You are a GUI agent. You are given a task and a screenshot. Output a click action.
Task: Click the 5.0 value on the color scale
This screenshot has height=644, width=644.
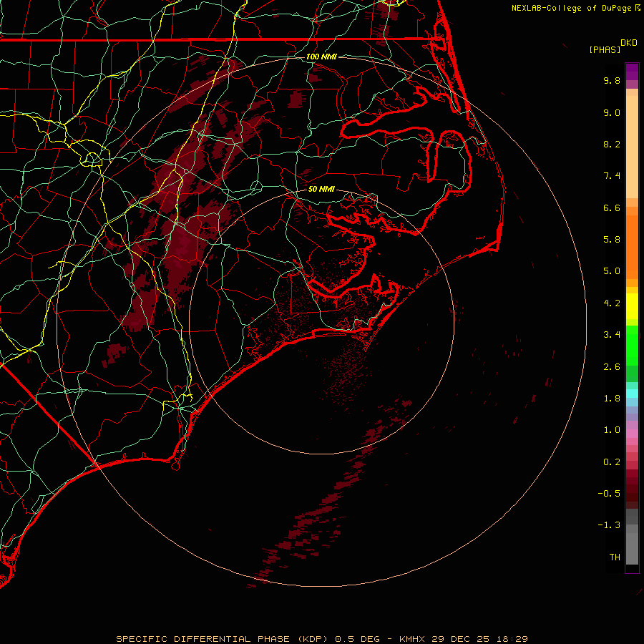point(612,271)
